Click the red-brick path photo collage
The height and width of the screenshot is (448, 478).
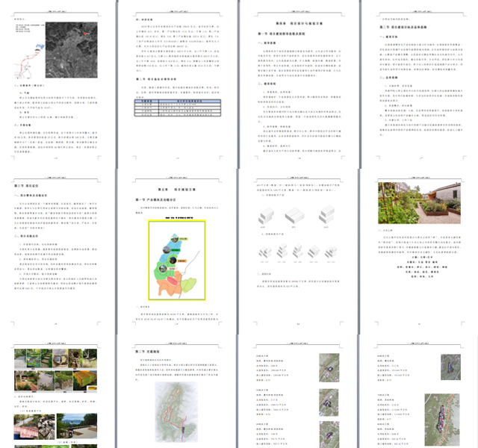[34, 426]
